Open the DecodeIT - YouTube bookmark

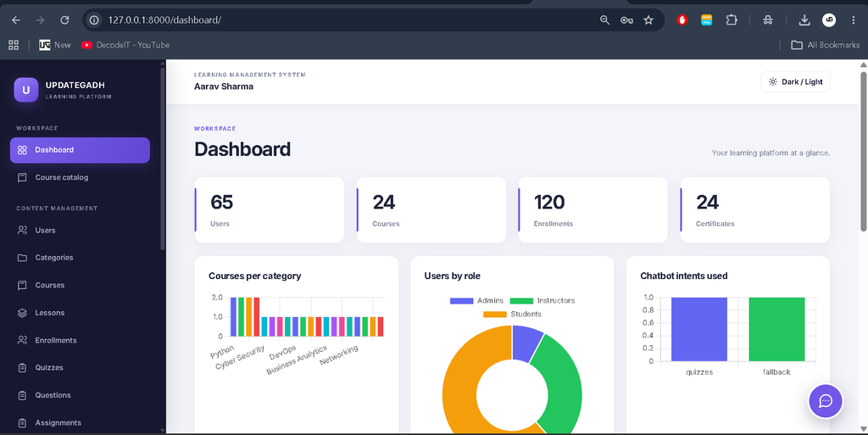click(125, 45)
